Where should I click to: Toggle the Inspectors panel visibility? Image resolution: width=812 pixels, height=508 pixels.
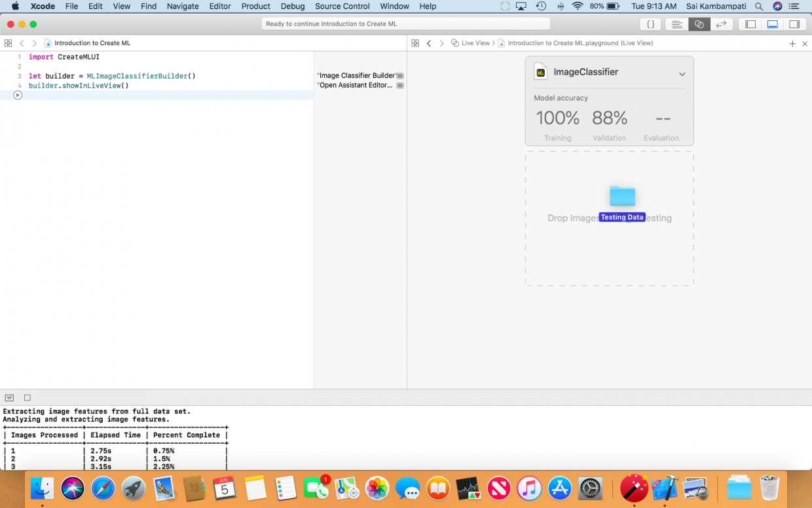coord(794,24)
